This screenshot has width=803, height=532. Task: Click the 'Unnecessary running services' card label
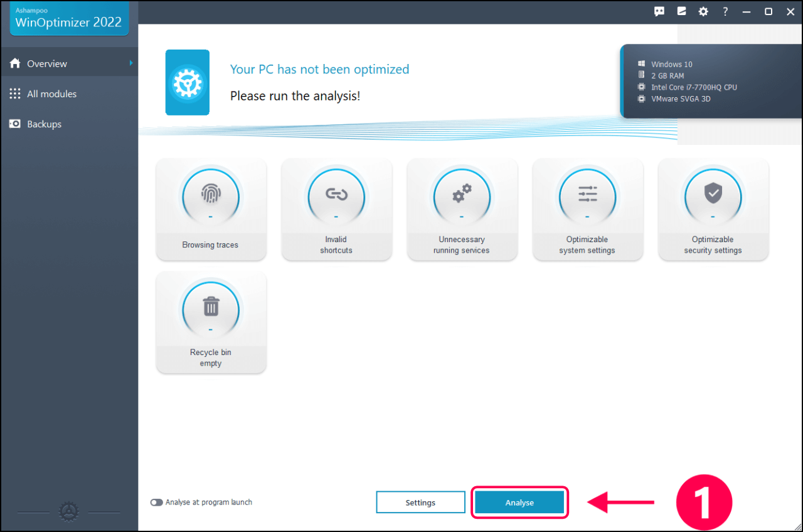click(461, 245)
